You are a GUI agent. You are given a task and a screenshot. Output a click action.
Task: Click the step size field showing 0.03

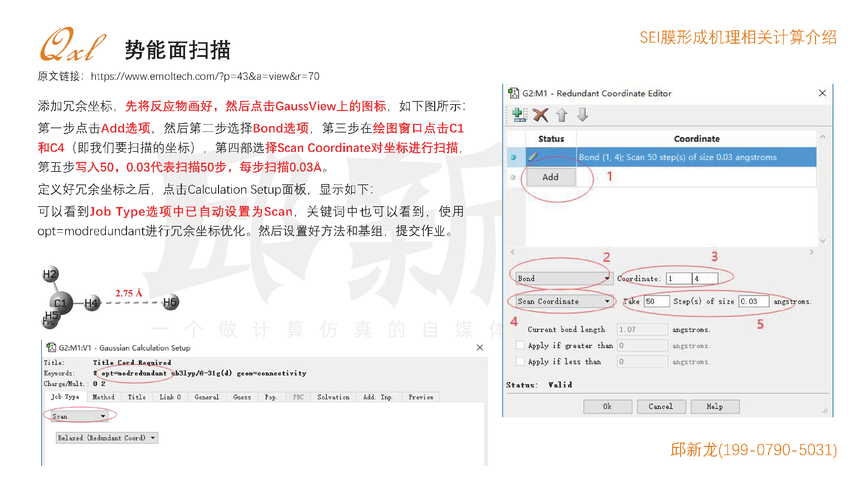click(x=753, y=301)
